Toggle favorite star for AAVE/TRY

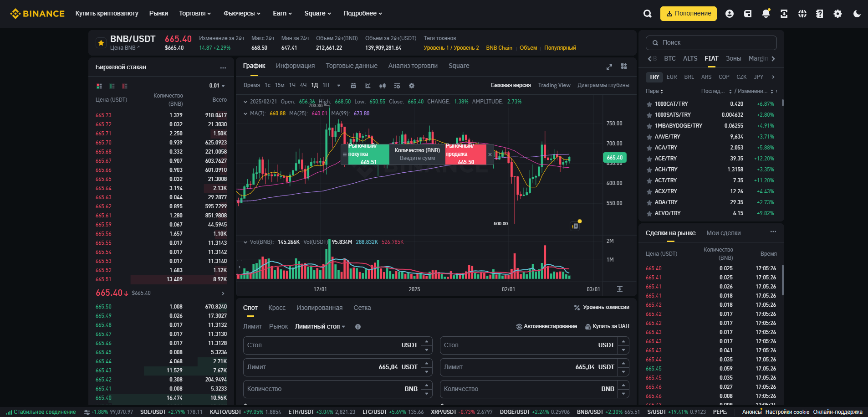click(x=649, y=137)
